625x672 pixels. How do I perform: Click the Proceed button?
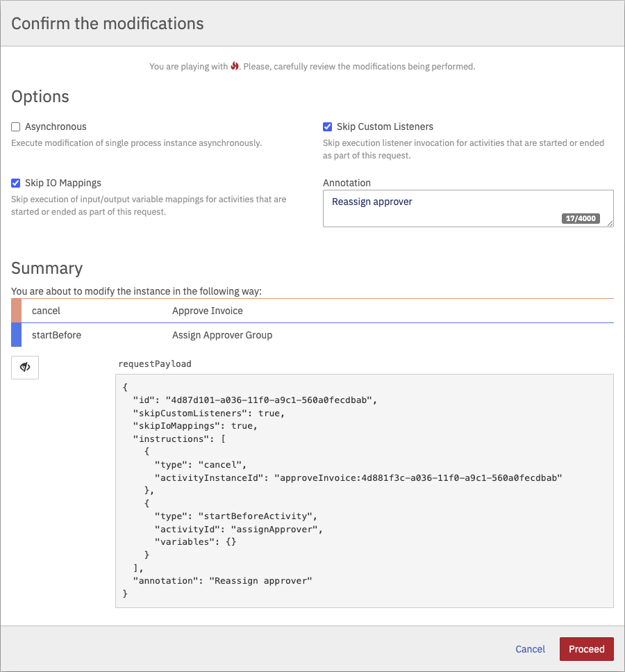(x=586, y=648)
